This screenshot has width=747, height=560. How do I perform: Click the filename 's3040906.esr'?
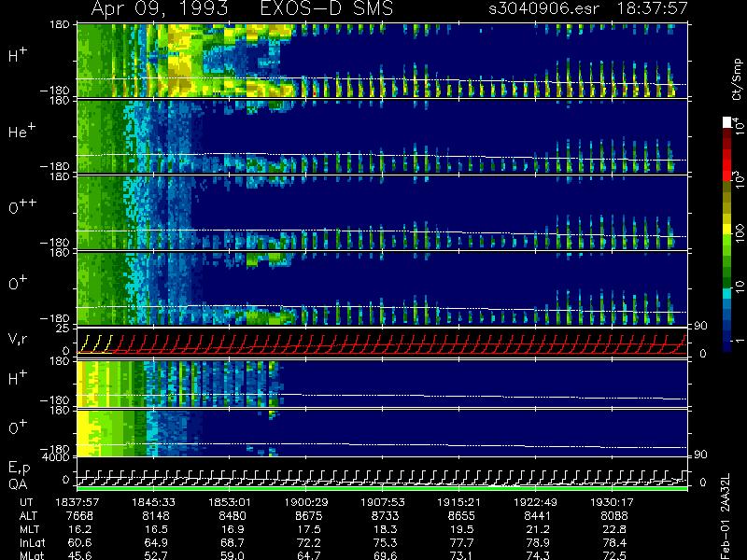[x=543, y=8]
